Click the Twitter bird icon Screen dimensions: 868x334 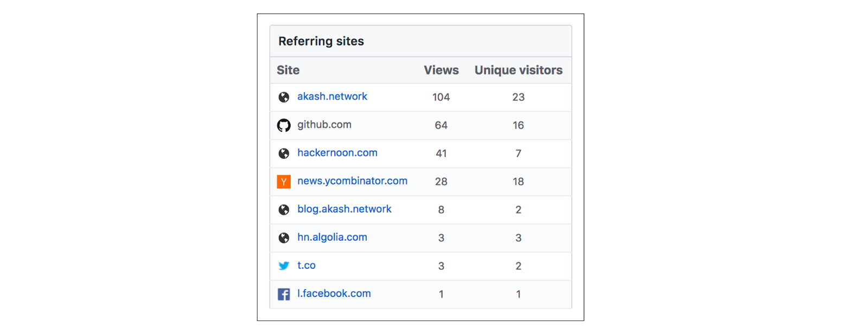tap(284, 266)
